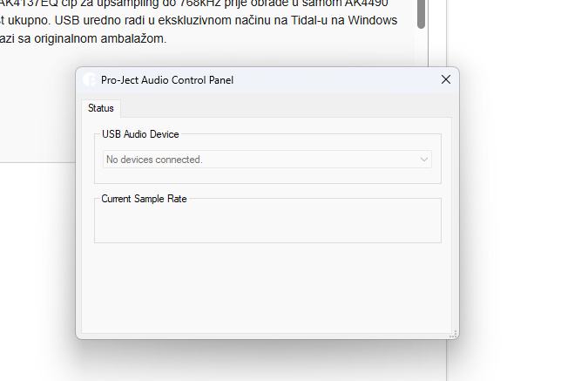Click the resize grip in the dialog corner
This screenshot has height=381, width=588.
[x=453, y=334]
